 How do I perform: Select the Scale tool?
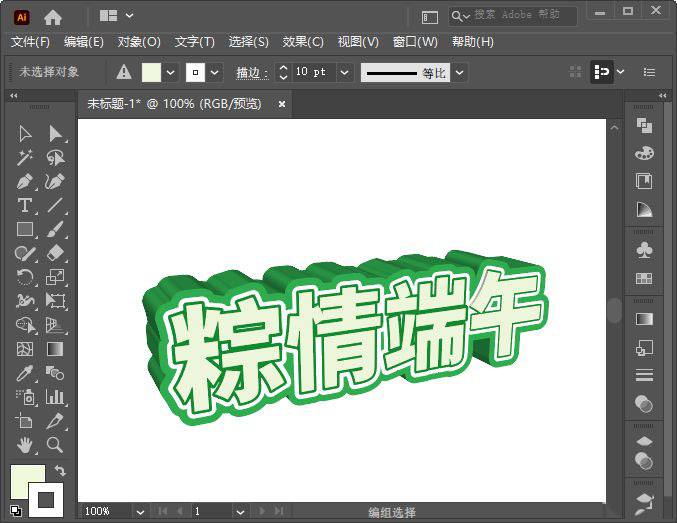point(55,277)
